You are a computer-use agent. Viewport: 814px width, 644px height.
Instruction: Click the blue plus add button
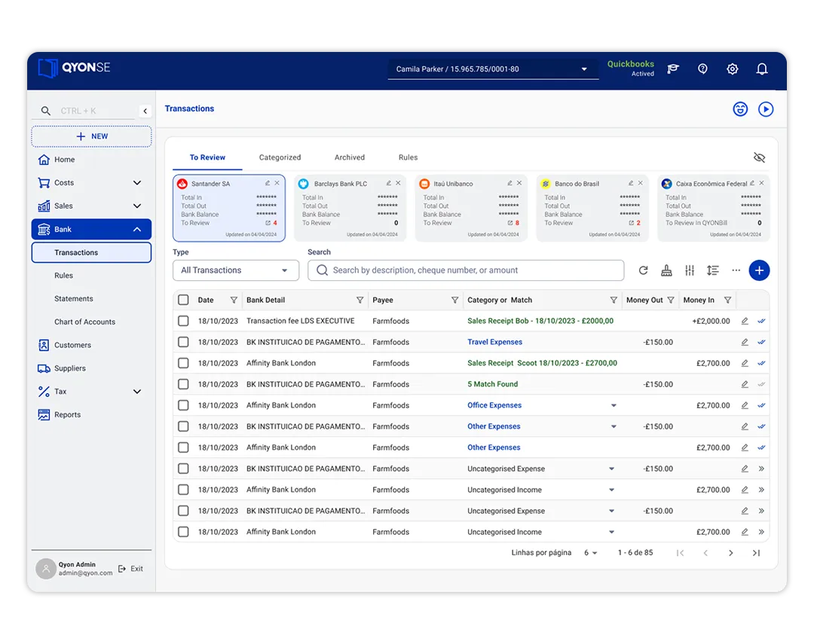tap(759, 270)
